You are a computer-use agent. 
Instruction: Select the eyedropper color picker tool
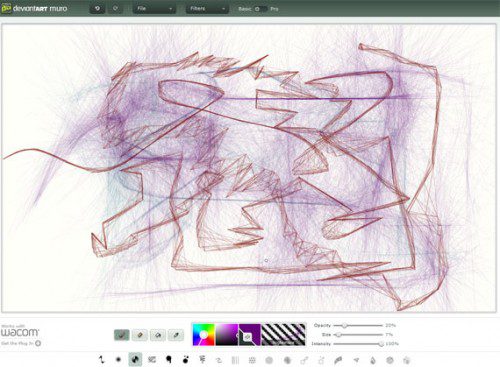pos(176,335)
